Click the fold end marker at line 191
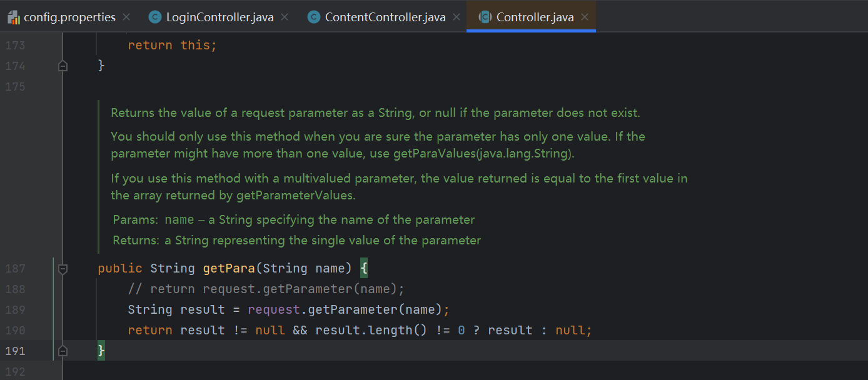The width and height of the screenshot is (868, 380). 63,351
